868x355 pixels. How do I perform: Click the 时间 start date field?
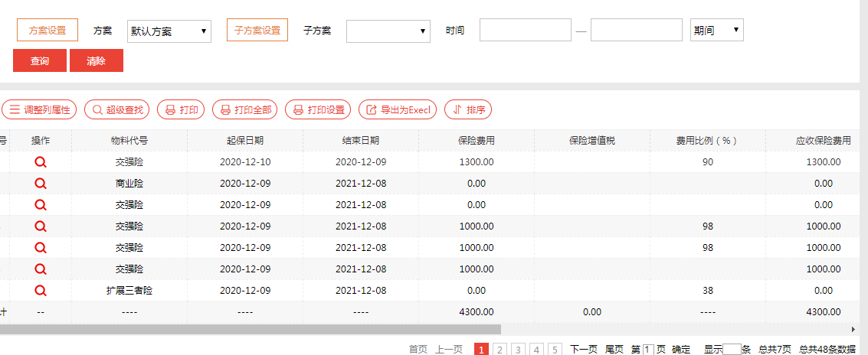pos(526,30)
